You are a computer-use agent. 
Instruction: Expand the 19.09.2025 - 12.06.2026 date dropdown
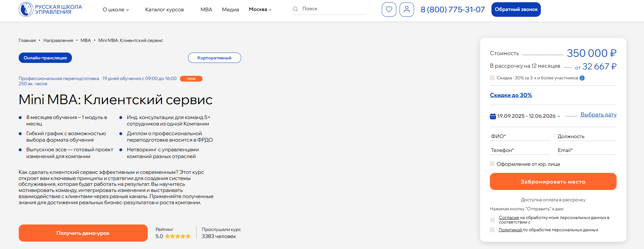(529, 116)
